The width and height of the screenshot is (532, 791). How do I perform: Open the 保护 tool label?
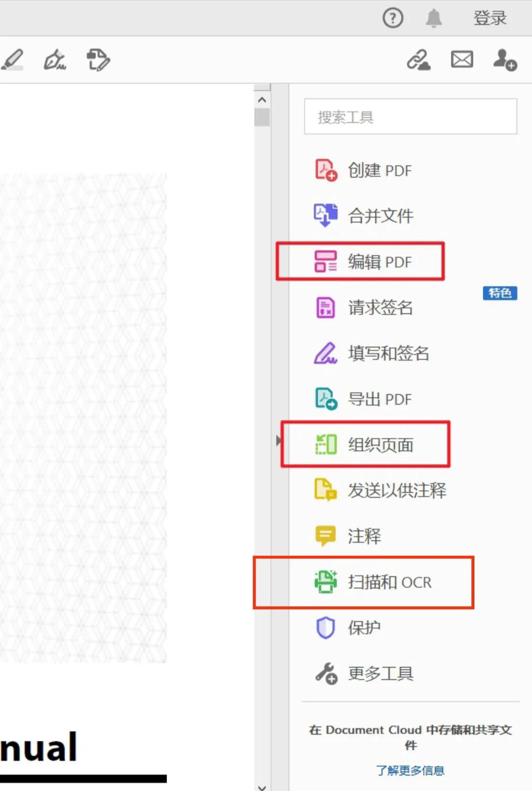(364, 627)
